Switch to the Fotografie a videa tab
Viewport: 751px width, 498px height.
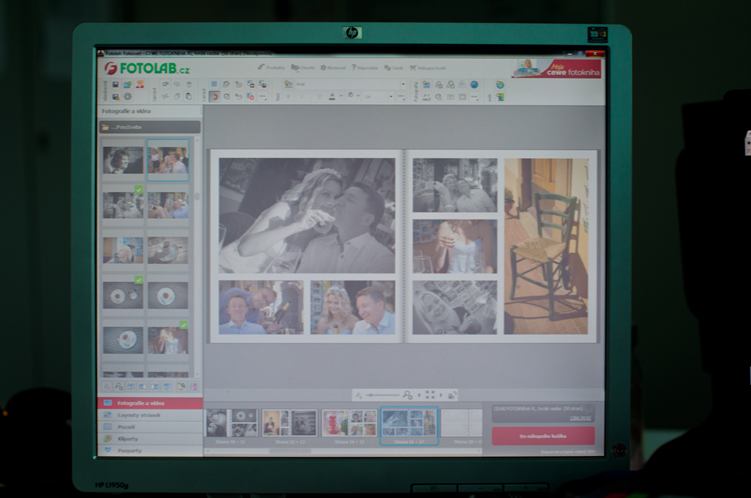tap(150, 403)
